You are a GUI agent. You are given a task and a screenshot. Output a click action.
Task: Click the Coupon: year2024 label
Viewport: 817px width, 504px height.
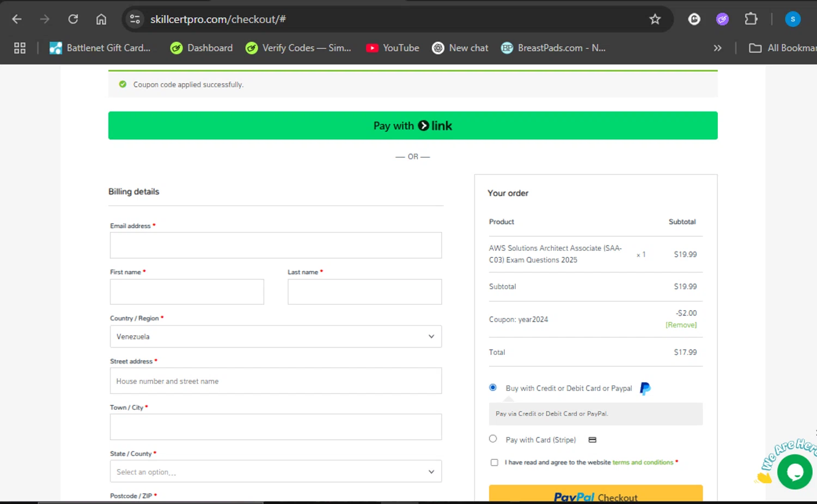(x=519, y=319)
